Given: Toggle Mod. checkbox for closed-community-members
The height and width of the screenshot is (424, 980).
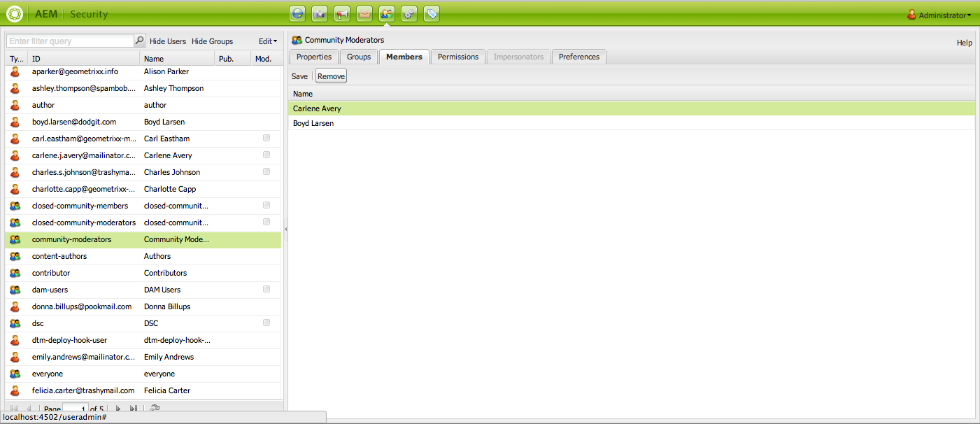Looking at the screenshot, I should tap(267, 205).
